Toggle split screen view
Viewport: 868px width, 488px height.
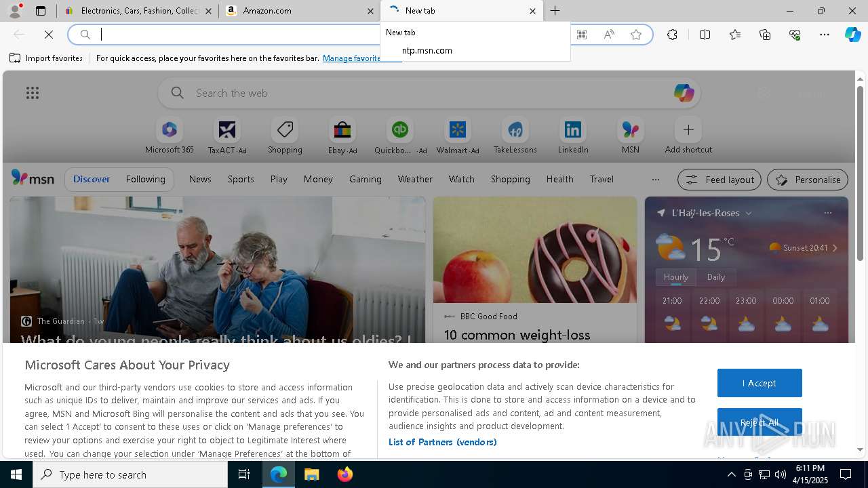point(705,35)
